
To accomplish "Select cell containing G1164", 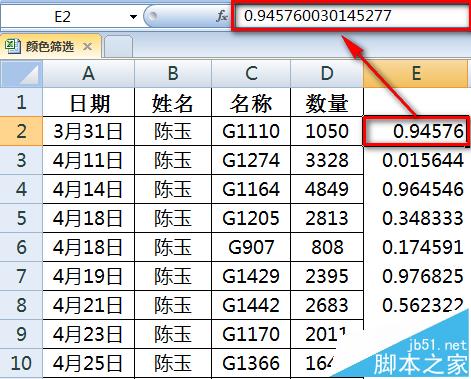I will click(251, 189).
